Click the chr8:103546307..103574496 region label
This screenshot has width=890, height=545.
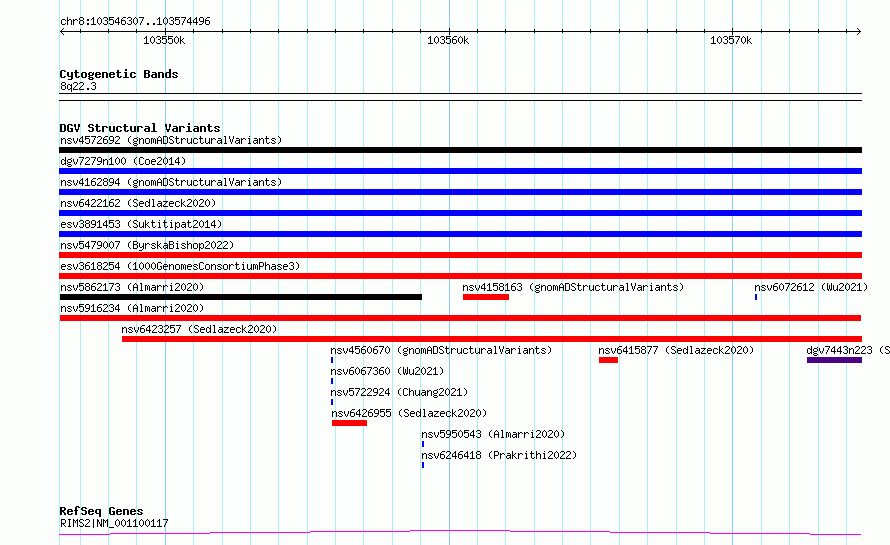tap(135, 22)
